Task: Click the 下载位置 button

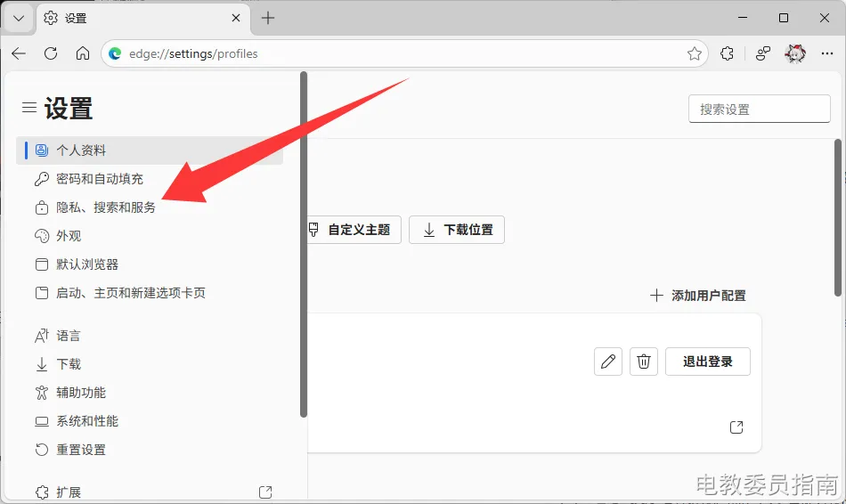Action: click(x=457, y=230)
